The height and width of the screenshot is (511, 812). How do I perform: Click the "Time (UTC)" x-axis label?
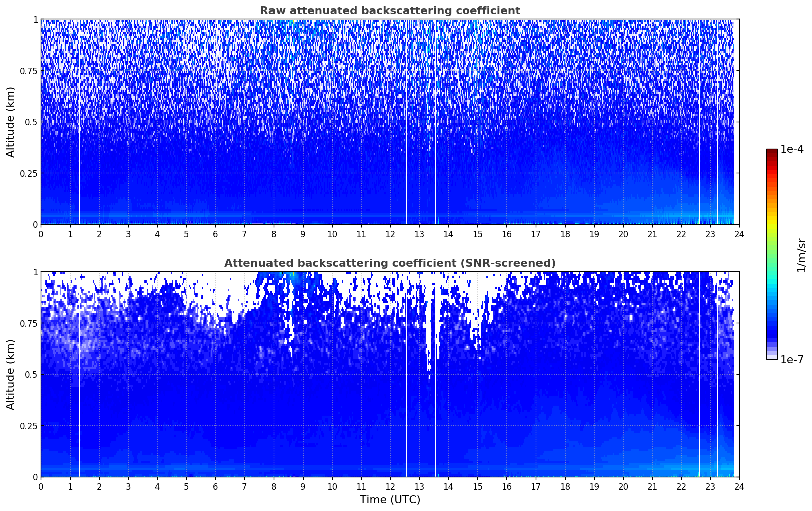click(390, 500)
